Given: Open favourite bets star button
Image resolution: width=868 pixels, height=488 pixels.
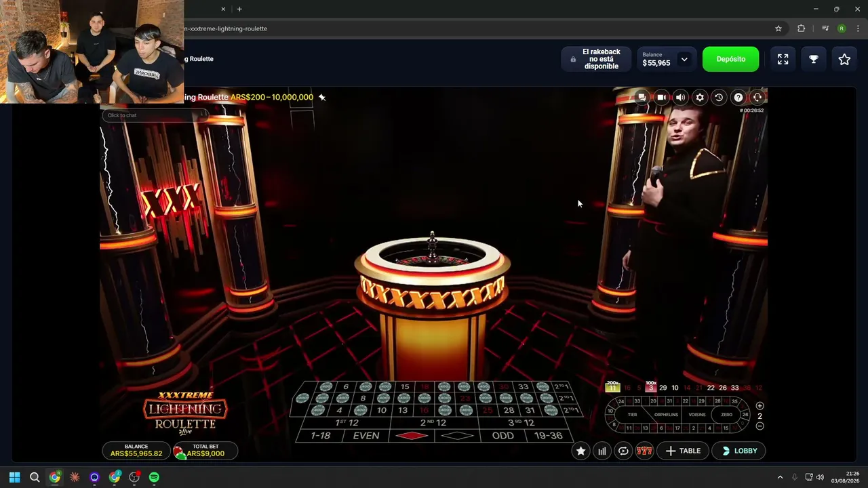Looking at the screenshot, I should tap(580, 451).
